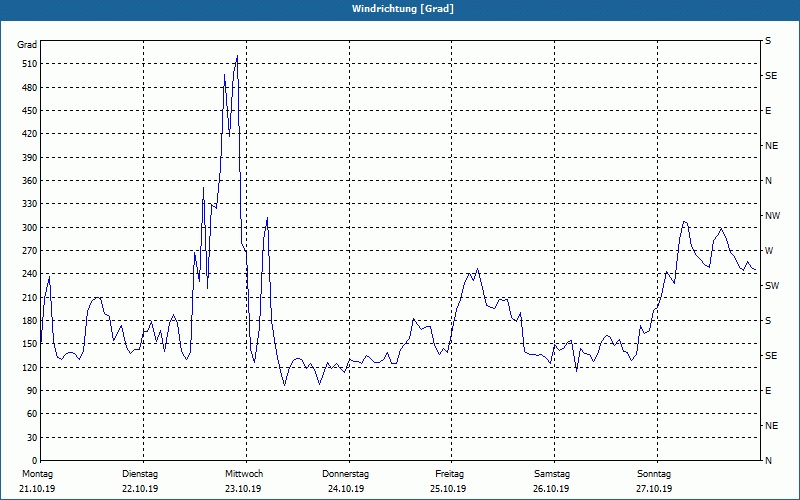The height and width of the screenshot is (500, 800).
Task: Select the 'W' compass label
Action: [x=769, y=251]
